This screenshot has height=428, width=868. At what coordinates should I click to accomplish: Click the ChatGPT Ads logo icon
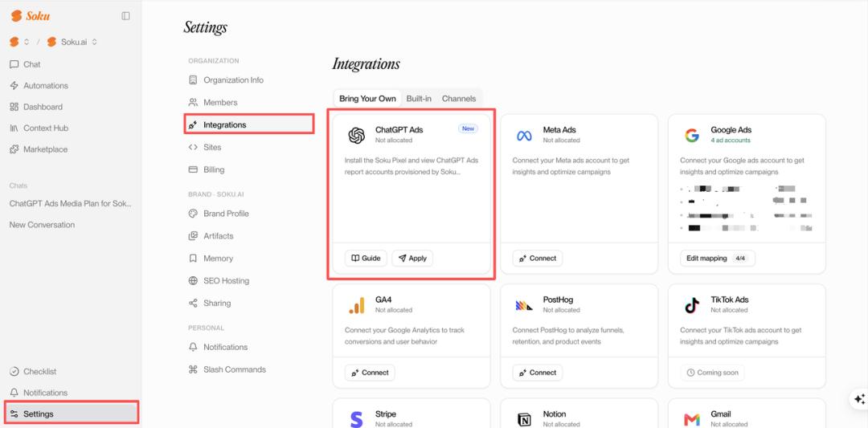[x=357, y=136]
